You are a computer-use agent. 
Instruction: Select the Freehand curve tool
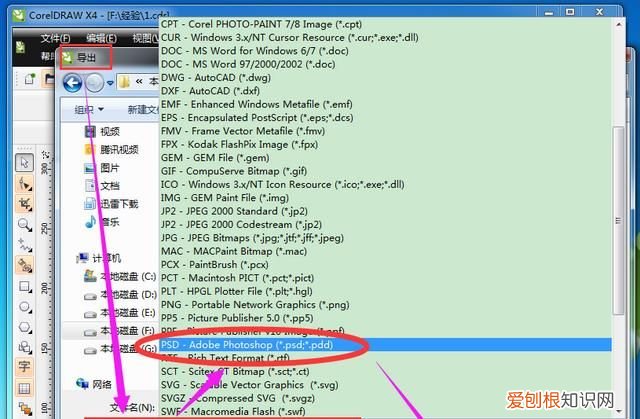[x=24, y=245]
